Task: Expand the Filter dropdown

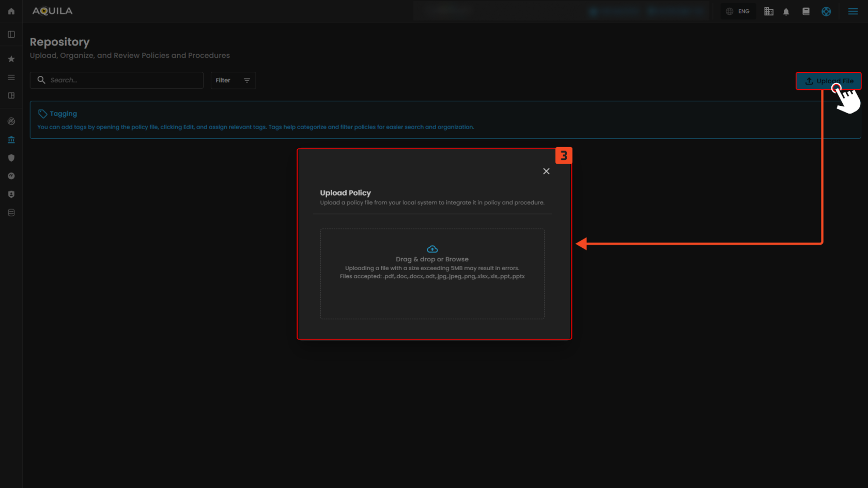Action: pyautogui.click(x=233, y=81)
